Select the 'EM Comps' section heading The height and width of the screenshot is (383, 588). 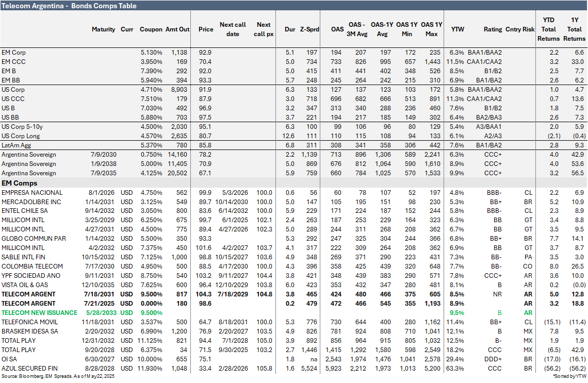click(19, 184)
